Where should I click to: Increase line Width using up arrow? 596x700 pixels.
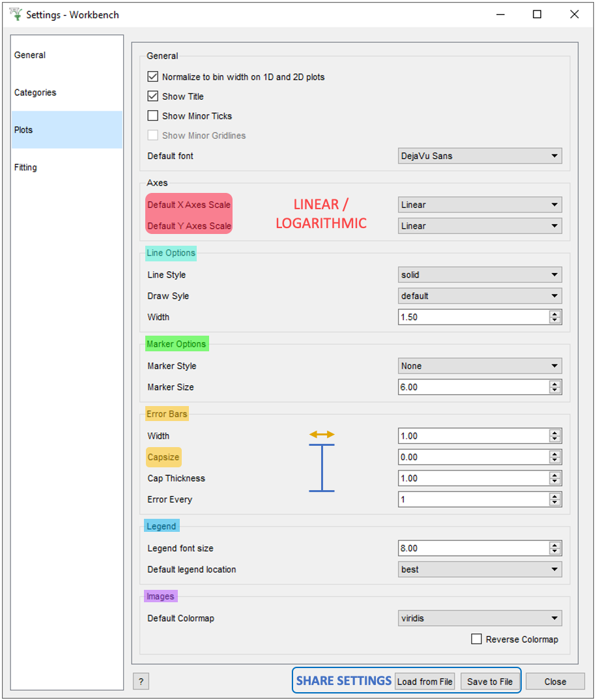(555, 314)
